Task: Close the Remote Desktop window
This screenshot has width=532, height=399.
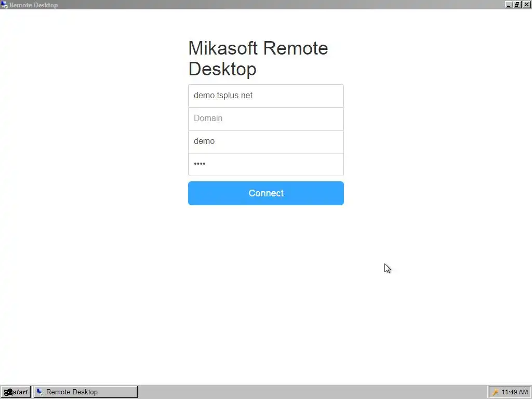Action: [x=526, y=5]
